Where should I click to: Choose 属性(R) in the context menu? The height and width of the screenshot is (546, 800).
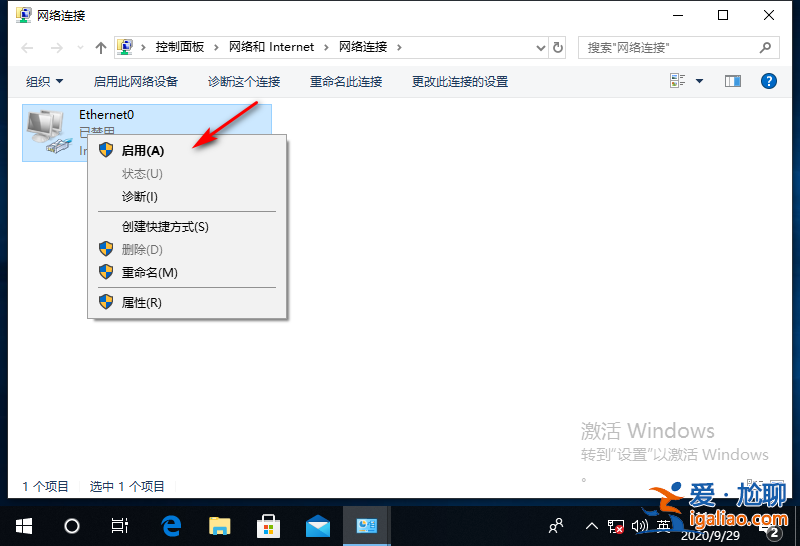pos(187,303)
